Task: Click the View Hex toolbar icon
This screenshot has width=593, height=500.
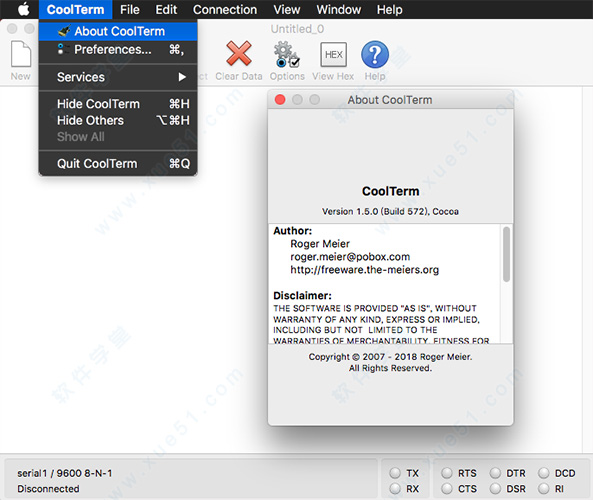Action: [x=333, y=54]
